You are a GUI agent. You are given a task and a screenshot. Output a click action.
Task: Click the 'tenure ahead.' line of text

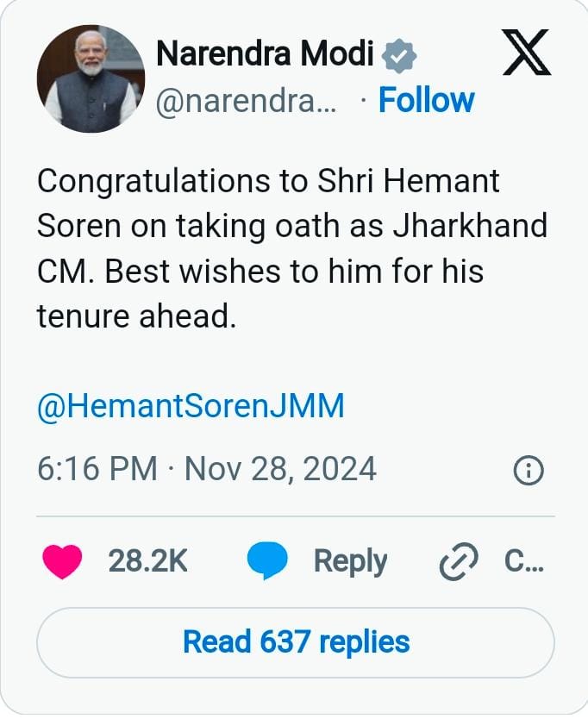click(137, 316)
